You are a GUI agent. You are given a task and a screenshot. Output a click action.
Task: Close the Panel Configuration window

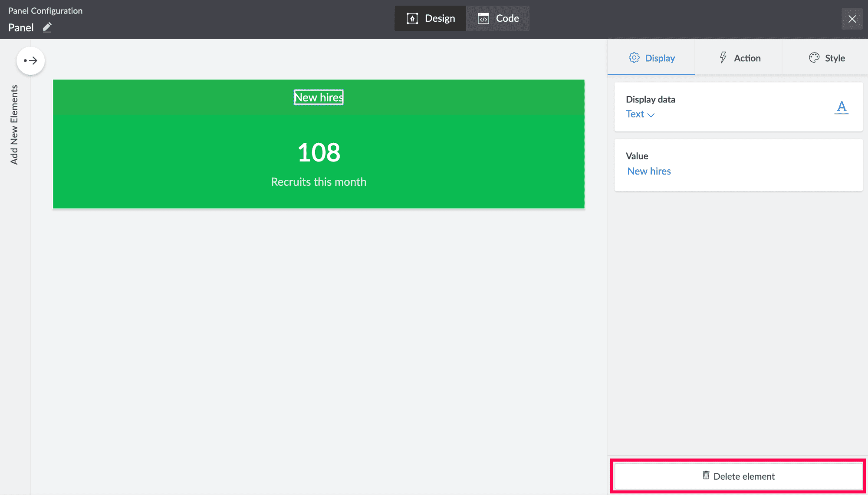pyautogui.click(x=852, y=19)
